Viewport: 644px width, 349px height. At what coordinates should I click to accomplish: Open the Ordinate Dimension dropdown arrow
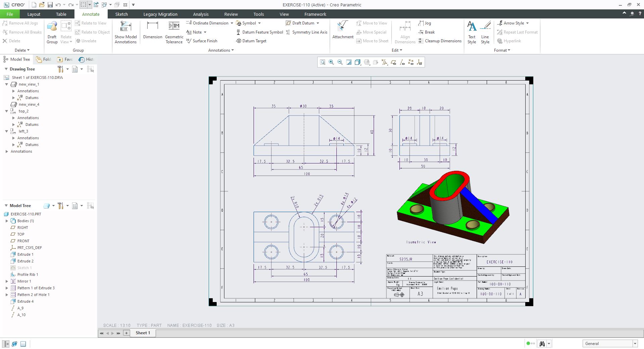tap(232, 23)
